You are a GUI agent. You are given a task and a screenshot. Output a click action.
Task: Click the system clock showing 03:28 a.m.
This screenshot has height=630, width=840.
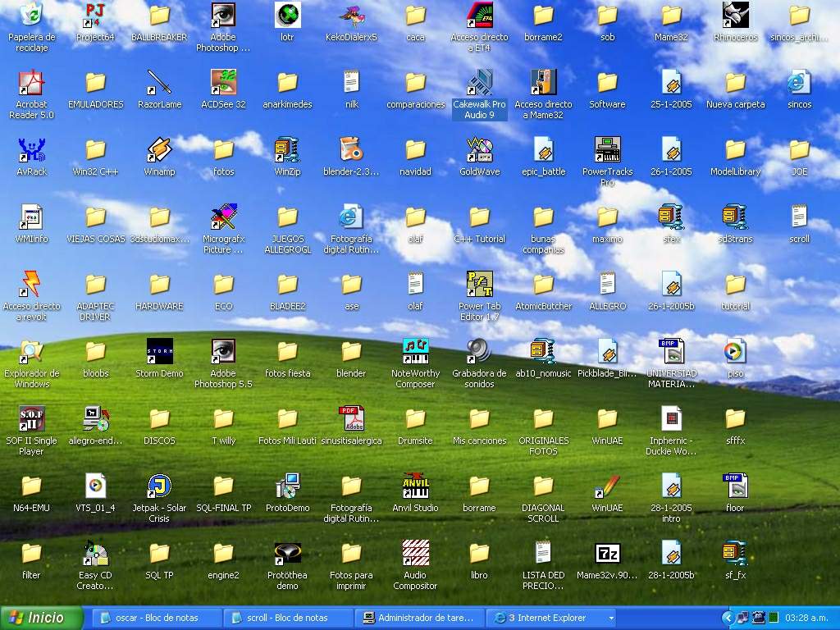[x=806, y=618]
